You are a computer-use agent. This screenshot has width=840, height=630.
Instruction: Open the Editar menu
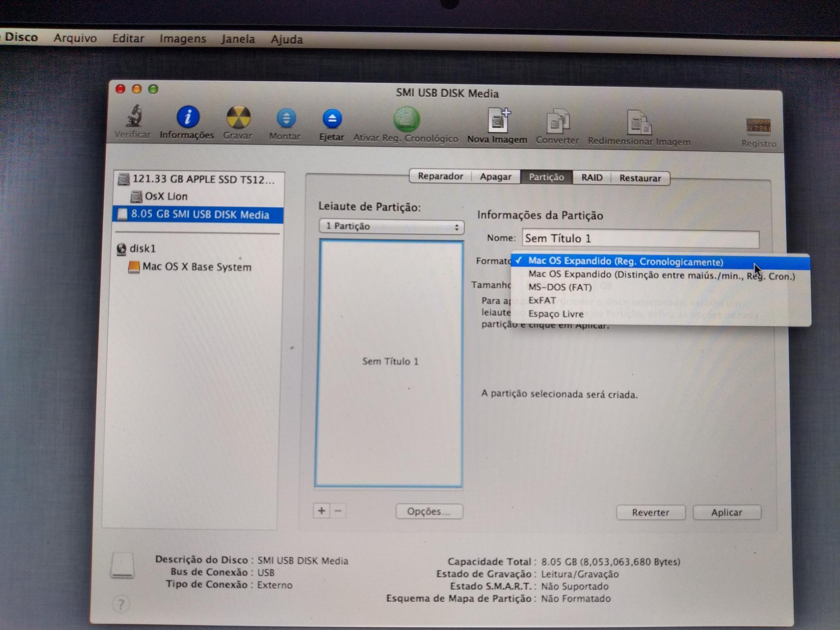[x=128, y=39]
